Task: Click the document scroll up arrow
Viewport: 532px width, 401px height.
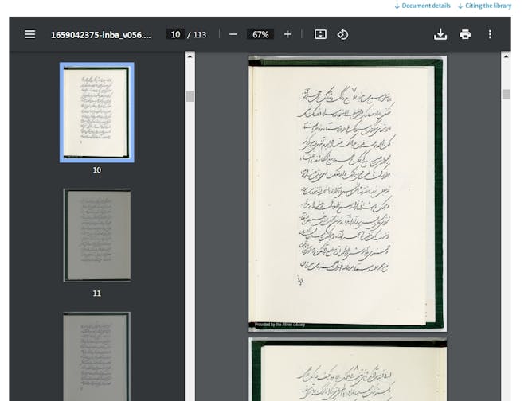Action: (506, 56)
